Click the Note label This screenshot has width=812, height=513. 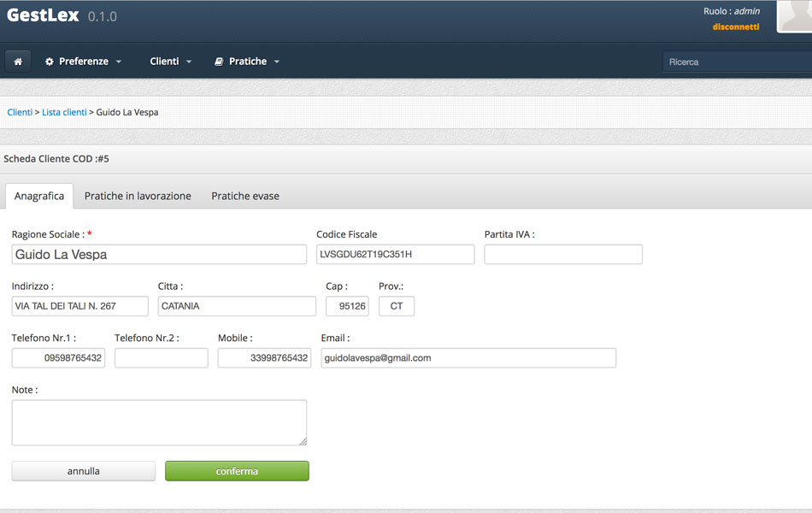(25, 390)
